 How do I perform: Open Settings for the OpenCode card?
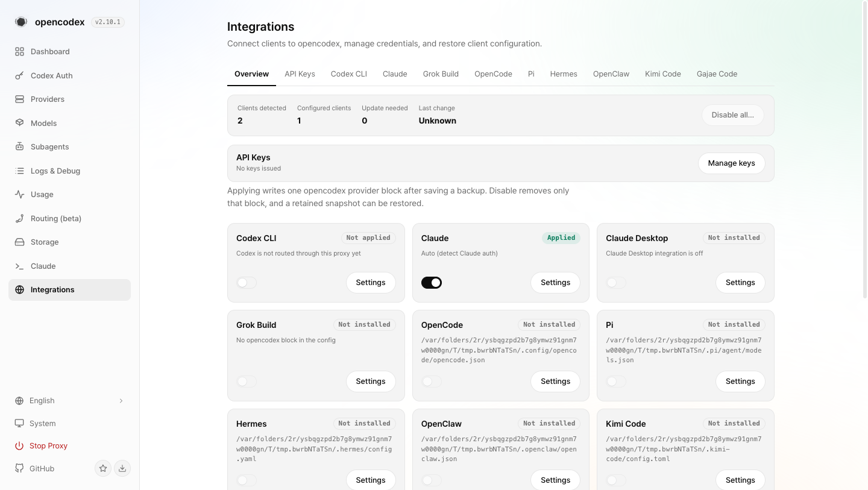(x=555, y=382)
